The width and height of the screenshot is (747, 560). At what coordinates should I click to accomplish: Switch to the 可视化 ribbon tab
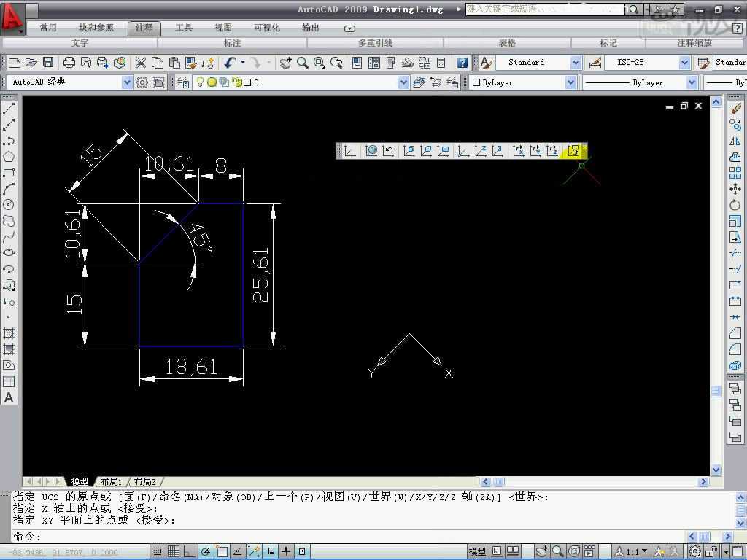[267, 28]
